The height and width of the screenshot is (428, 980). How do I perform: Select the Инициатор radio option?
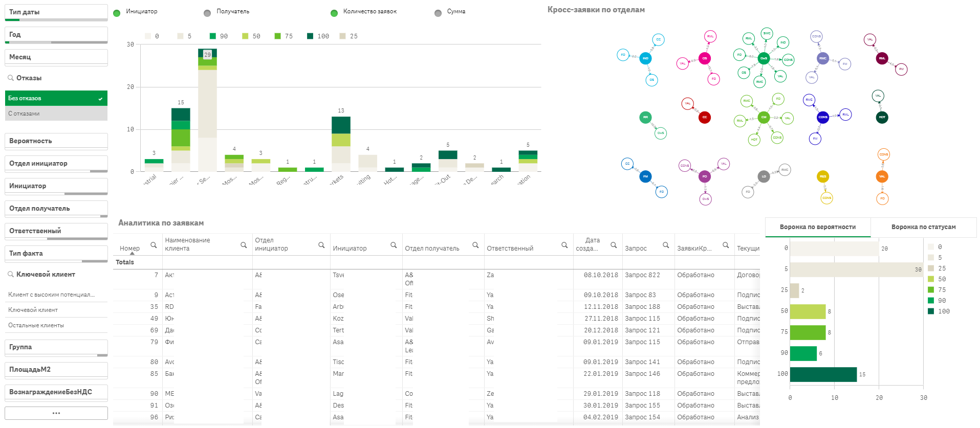(117, 13)
